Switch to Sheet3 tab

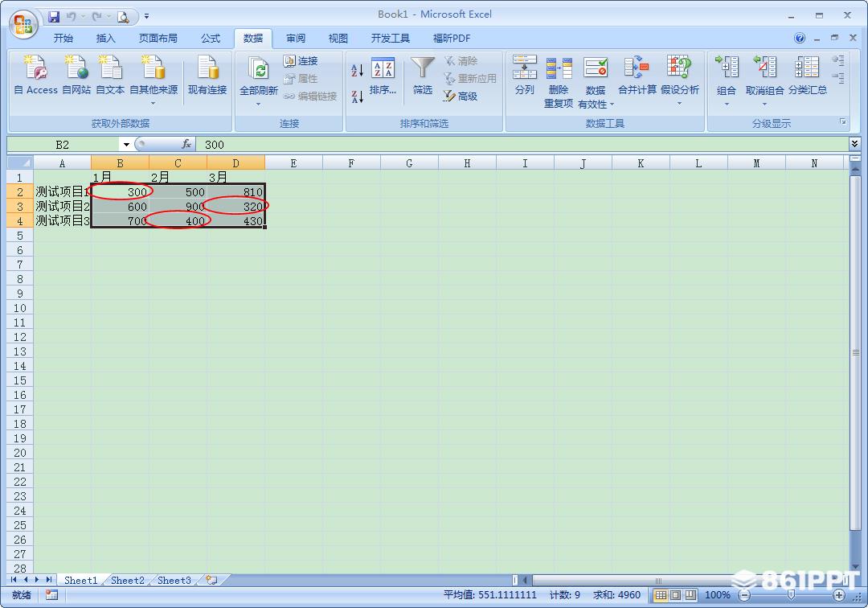[174, 580]
